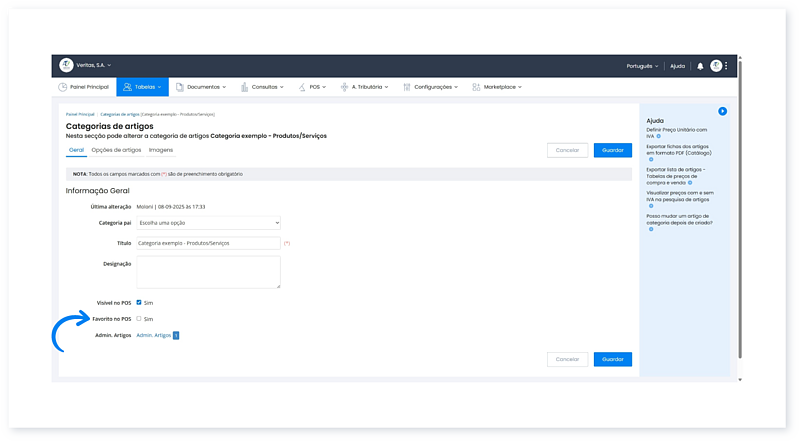Click the user avatar in top bar
The width and height of the screenshot is (800, 442).
tap(716, 66)
